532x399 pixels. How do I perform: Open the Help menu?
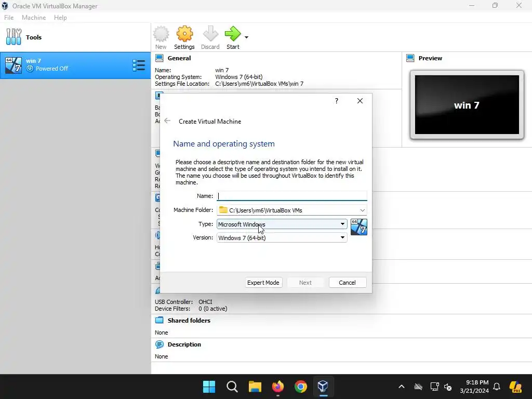pos(60,17)
